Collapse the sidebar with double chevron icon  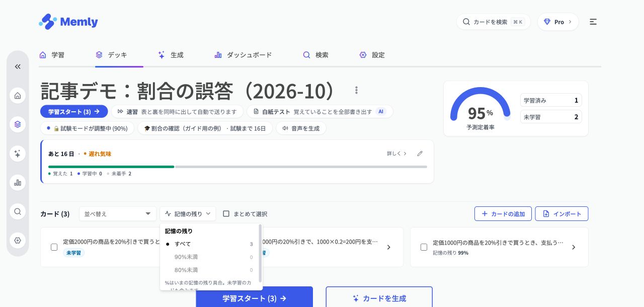18,66
